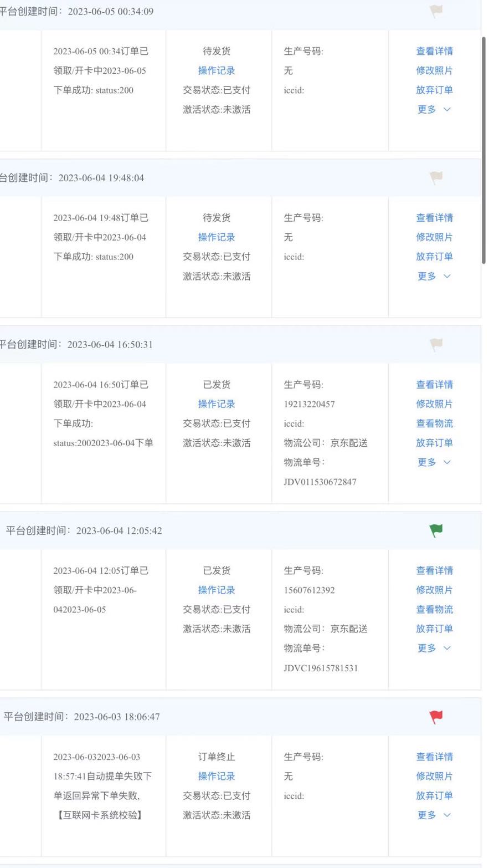Click 修改照片 on the 12:05 order
Viewport: 489px width, 868px height.
pyautogui.click(x=434, y=590)
